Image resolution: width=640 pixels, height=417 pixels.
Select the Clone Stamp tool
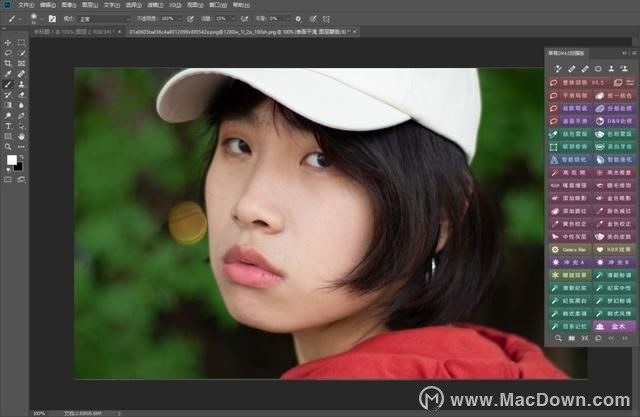pyautogui.click(x=21, y=84)
